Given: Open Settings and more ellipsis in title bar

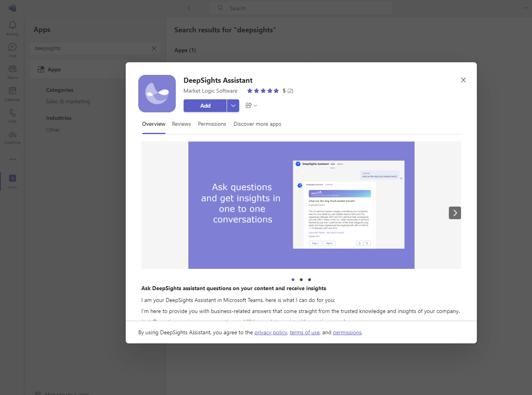Looking at the screenshot, I should click(526, 8).
